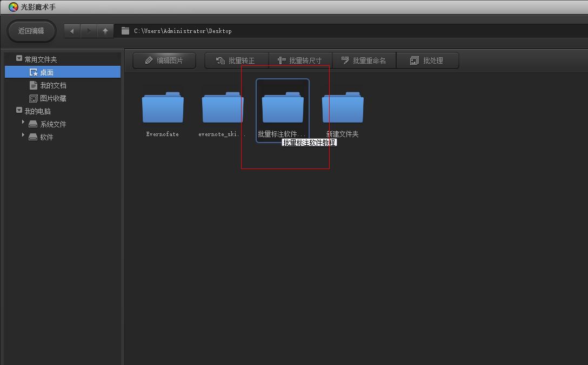Click the 系统文件 drive icon
Image resolution: width=588 pixels, height=365 pixels.
point(33,124)
